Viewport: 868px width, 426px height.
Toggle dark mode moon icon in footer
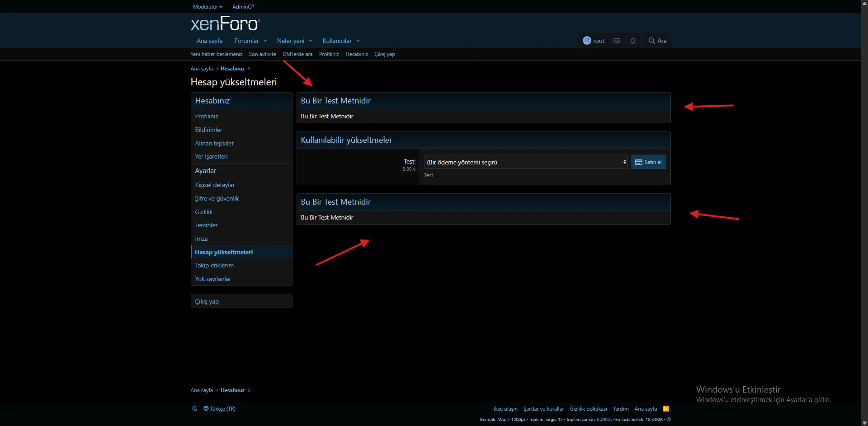195,408
